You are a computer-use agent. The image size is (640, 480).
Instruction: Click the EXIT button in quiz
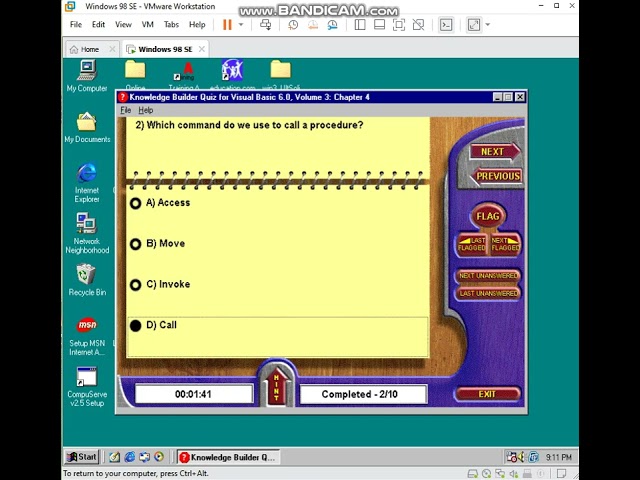click(487, 394)
